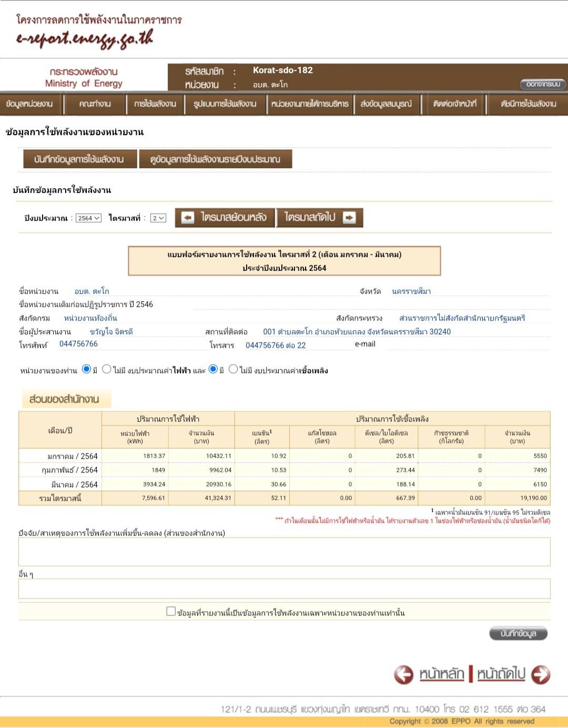Click the January 2564 electricity kWh field
568x728 pixels.
coord(135,456)
